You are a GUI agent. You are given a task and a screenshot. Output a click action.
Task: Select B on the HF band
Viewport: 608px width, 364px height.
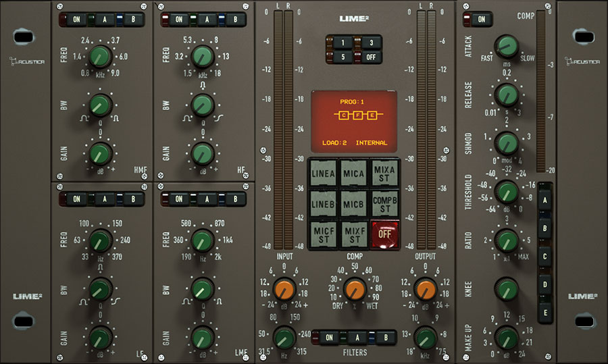pos(235,20)
